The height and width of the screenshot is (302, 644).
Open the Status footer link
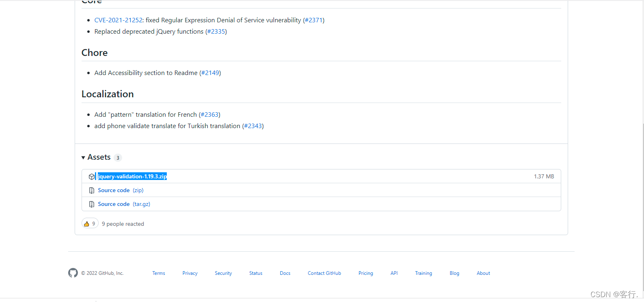(x=256, y=273)
